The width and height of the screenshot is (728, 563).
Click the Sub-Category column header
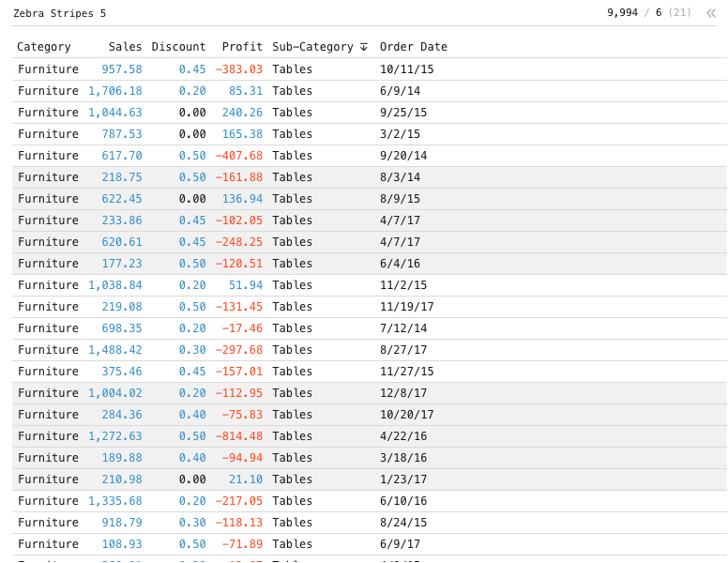pos(313,47)
